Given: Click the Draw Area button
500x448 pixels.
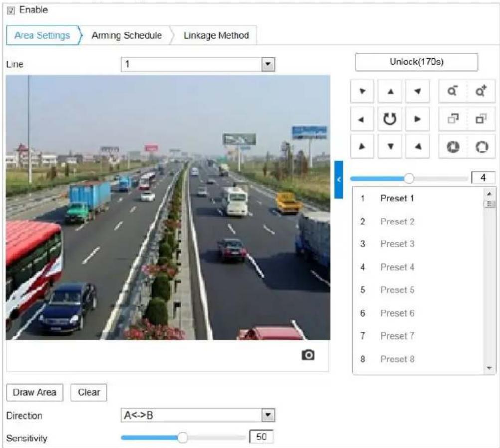Looking at the screenshot, I should pyautogui.click(x=35, y=392).
